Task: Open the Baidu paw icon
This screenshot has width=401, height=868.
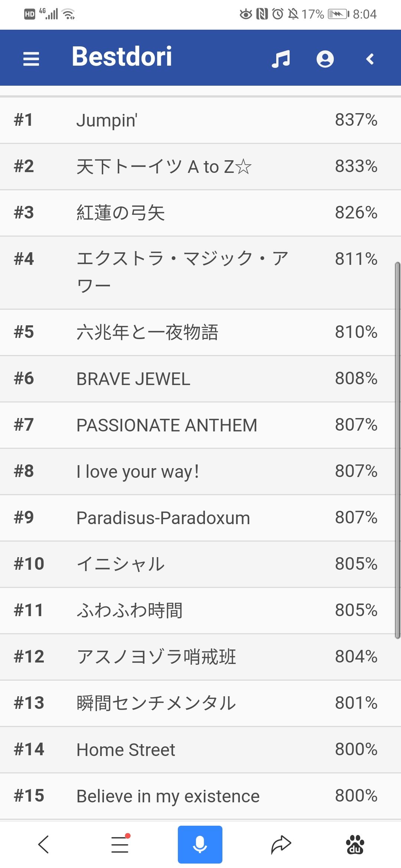Action: pos(355,845)
